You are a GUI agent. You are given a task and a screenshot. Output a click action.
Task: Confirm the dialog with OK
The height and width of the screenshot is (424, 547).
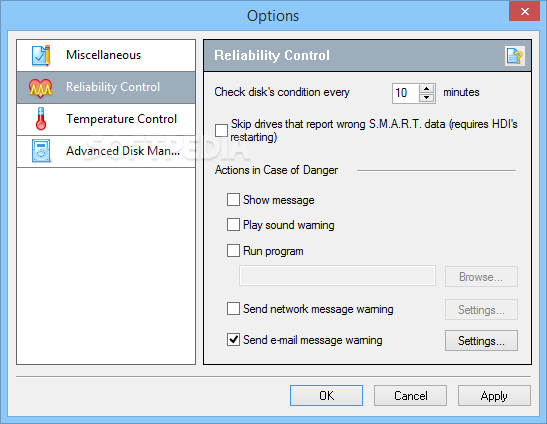326,395
